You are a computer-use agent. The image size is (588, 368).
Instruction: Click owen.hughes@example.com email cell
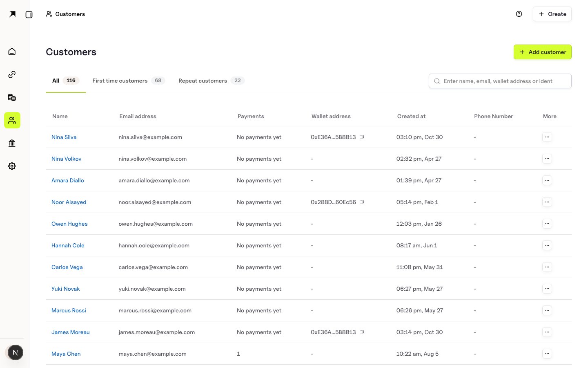point(156,224)
